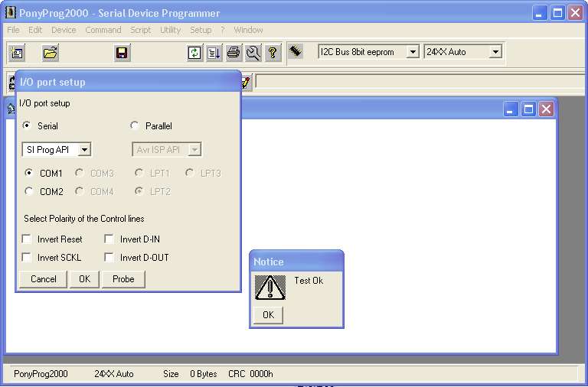The height and width of the screenshot is (387, 588).
Task: Open the I2C Bus 8bit eeprom dropdown
Action: coord(413,52)
